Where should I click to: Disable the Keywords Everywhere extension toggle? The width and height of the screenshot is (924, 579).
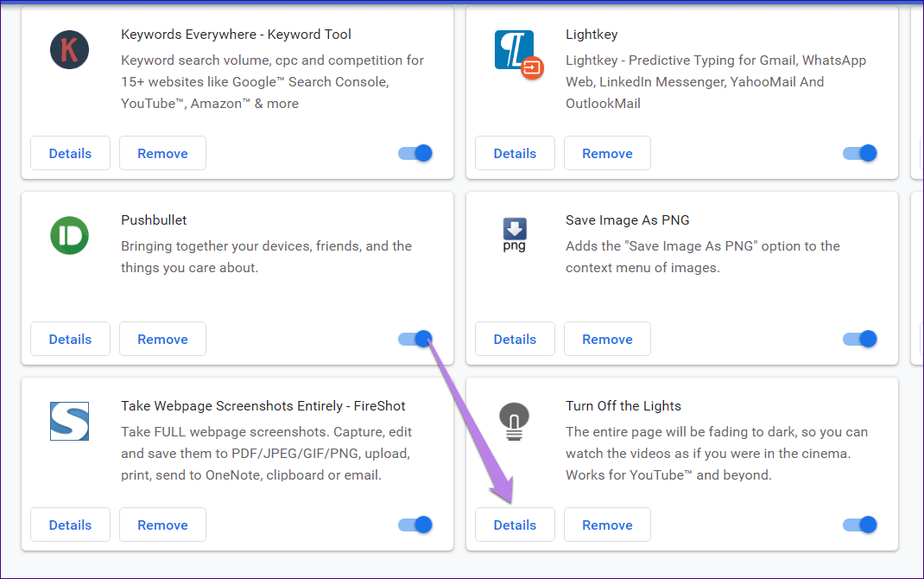click(x=415, y=153)
